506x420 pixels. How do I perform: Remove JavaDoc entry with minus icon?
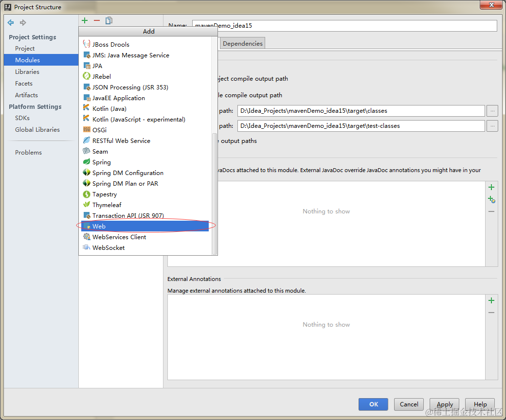pos(491,211)
